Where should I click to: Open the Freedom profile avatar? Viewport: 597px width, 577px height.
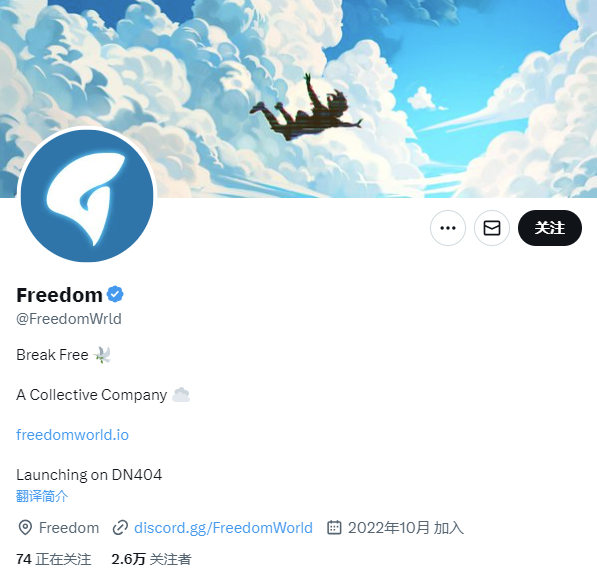pos(87,196)
